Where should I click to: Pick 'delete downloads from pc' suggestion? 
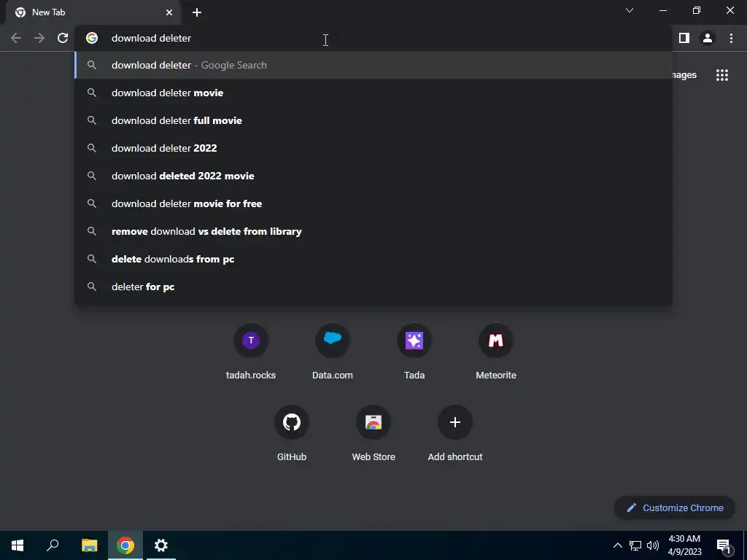click(373, 259)
